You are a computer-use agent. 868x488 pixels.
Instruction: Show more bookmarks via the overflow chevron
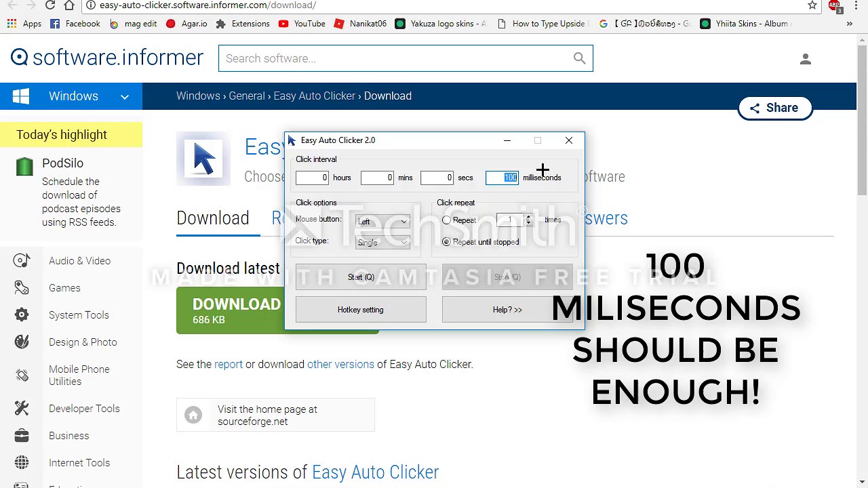849,24
